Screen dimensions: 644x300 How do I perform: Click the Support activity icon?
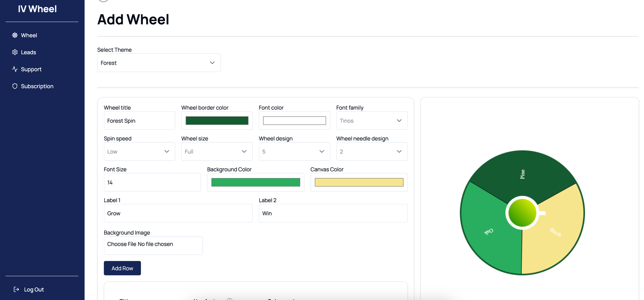point(15,69)
